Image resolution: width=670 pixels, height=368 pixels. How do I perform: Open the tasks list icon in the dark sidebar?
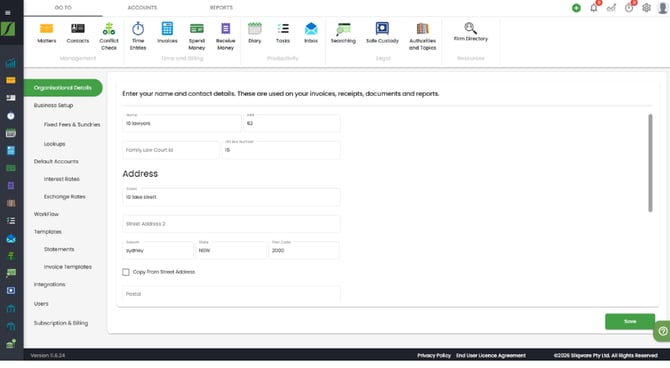pyautogui.click(x=11, y=221)
